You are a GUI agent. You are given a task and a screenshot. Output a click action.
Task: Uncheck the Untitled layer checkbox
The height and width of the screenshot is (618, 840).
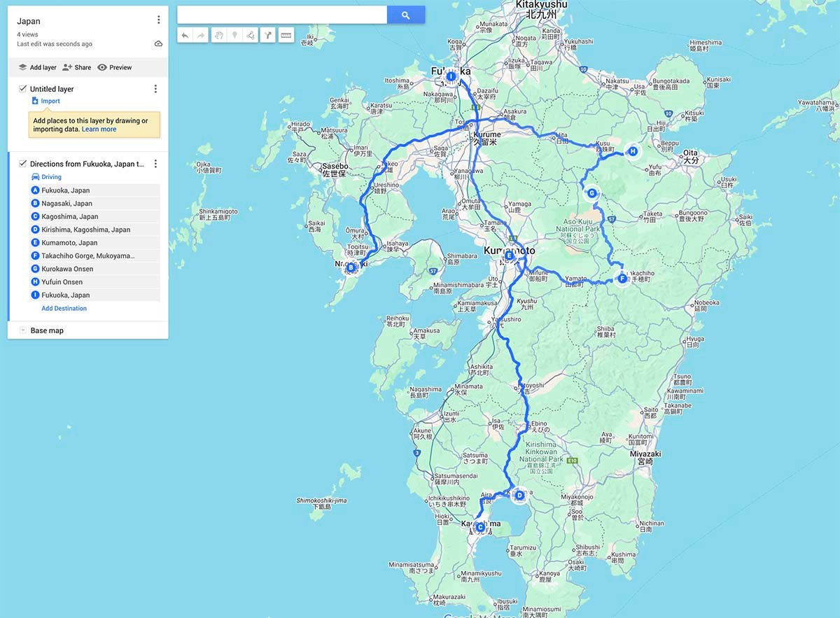click(x=23, y=89)
